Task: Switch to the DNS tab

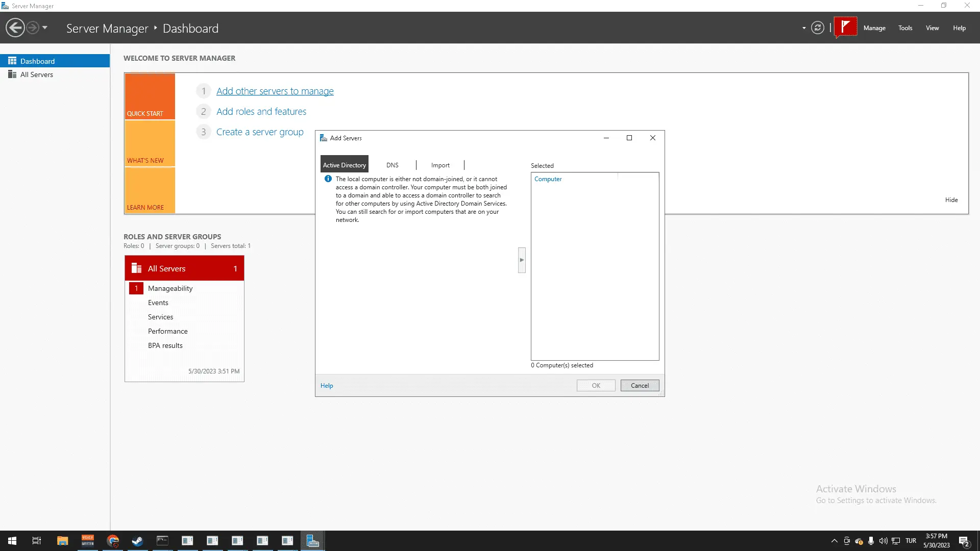Action: (393, 165)
